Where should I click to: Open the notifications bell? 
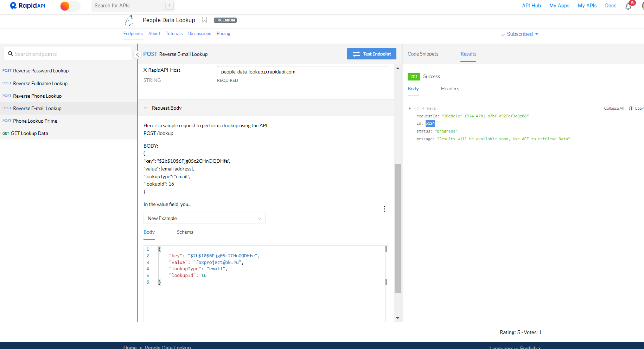[628, 6]
